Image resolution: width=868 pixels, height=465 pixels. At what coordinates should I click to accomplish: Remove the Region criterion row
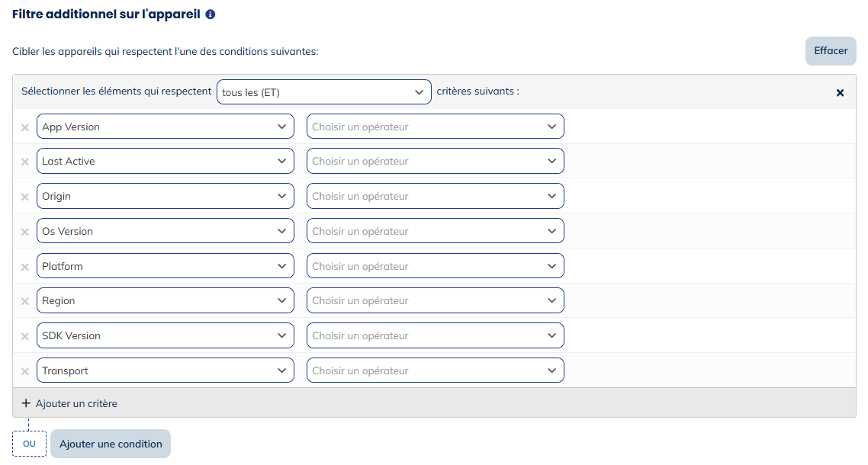(24, 300)
